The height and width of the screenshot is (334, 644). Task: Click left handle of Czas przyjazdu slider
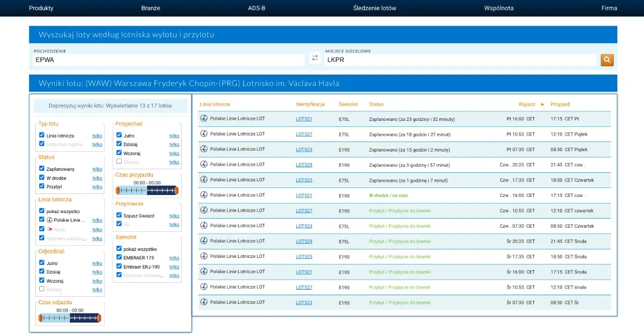coord(118,190)
